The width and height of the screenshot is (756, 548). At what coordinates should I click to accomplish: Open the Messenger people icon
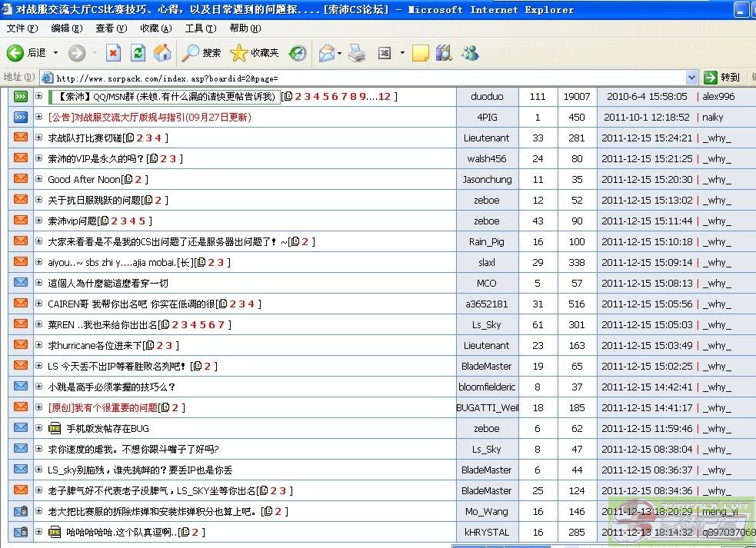[x=470, y=53]
